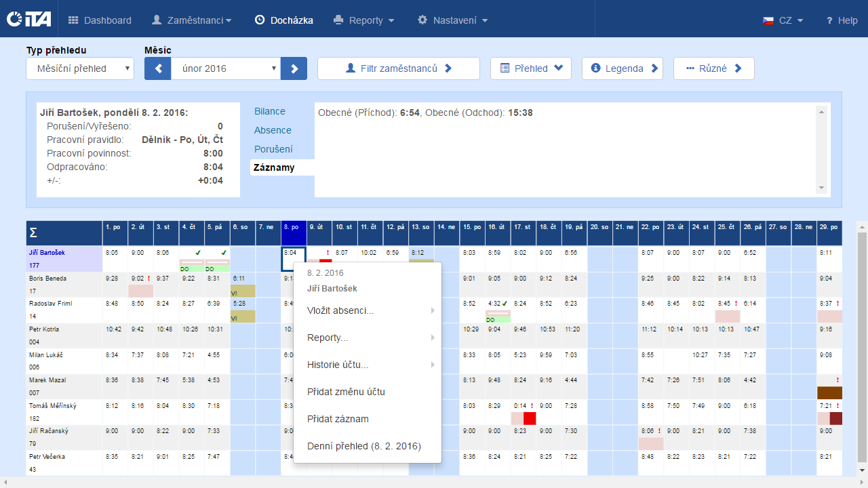Click the Sigma summary header icon
Image resolution: width=868 pixels, height=488 pixels.
33,233
